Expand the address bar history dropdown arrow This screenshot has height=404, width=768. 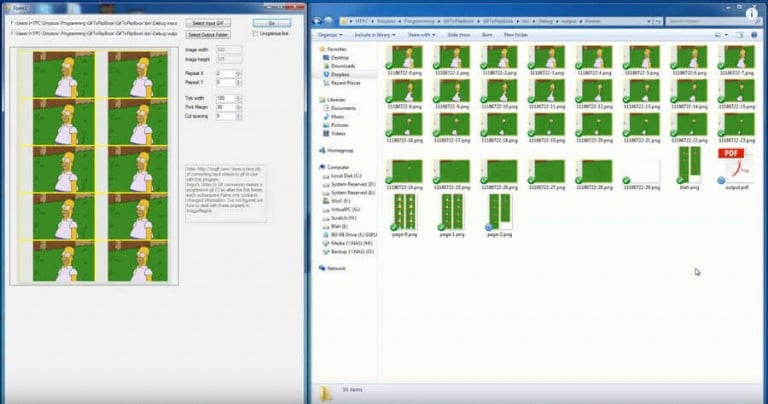tap(649, 21)
